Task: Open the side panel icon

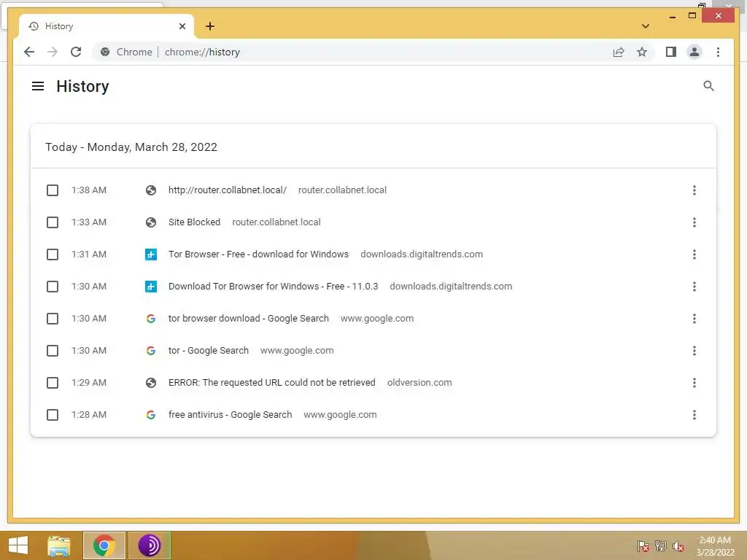Action: 671,52
